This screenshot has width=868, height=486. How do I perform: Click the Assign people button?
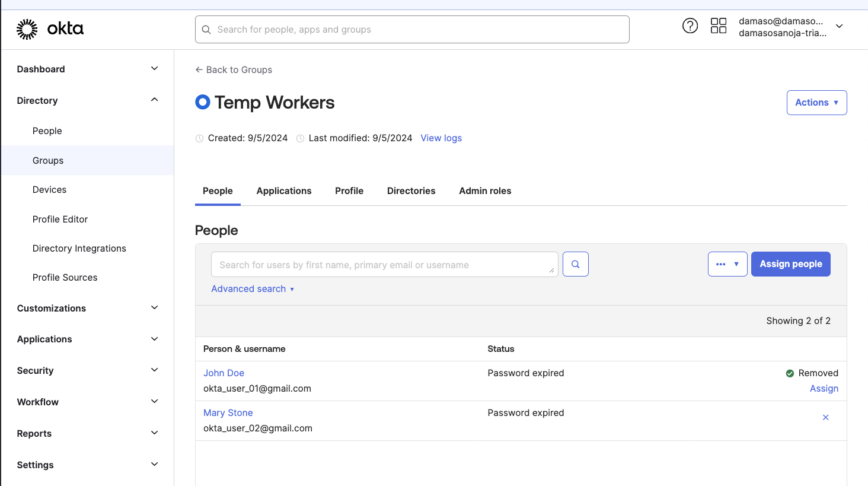(790, 263)
